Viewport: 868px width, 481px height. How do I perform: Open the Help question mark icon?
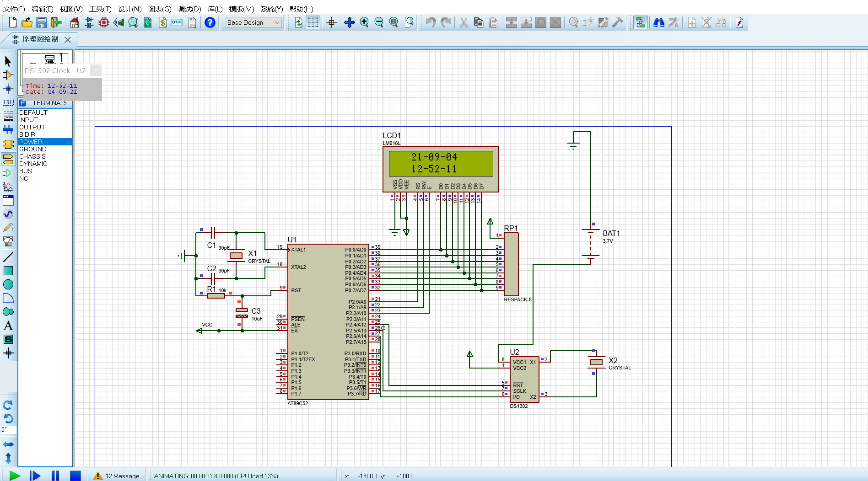210,22
